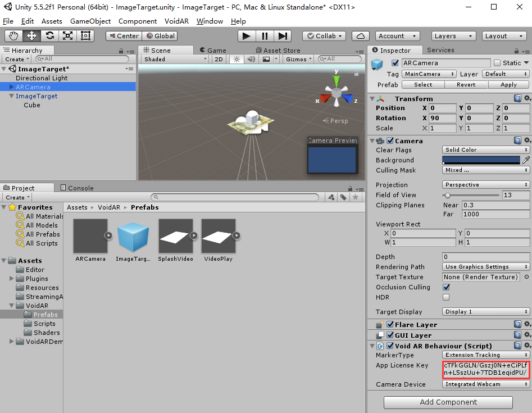Viewport: 532px width, 413px height.
Task: Search by label in Project panel
Action: [x=343, y=197]
